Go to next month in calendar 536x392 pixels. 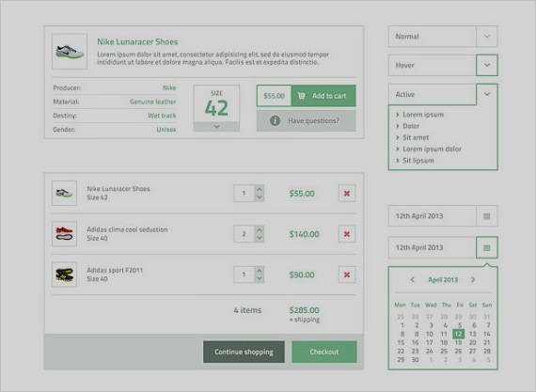tap(473, 279)
